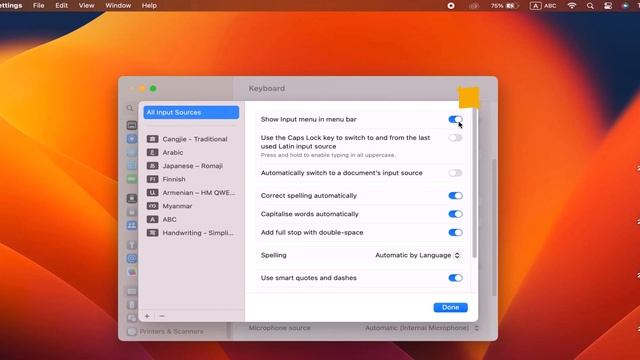This screenshot has height=360, width=640.
Task: Click the Siri icon in menu bar
Action: (x=625, y=6)
